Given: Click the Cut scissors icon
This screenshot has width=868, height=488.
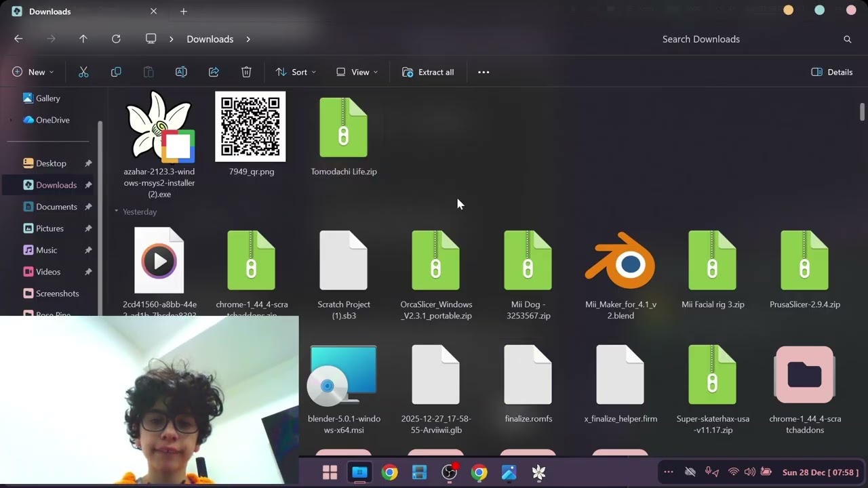Looking at the screenshot, I should tap(83, 72).
